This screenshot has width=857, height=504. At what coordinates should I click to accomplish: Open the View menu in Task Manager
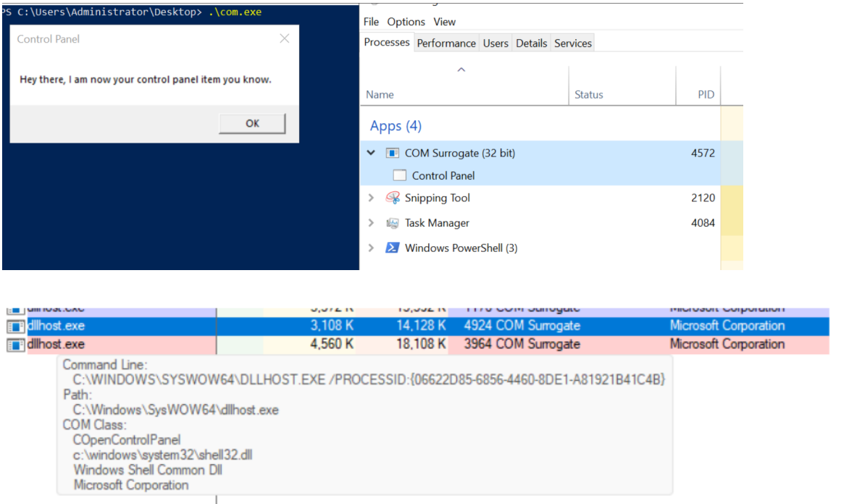(x=445, y=22)
